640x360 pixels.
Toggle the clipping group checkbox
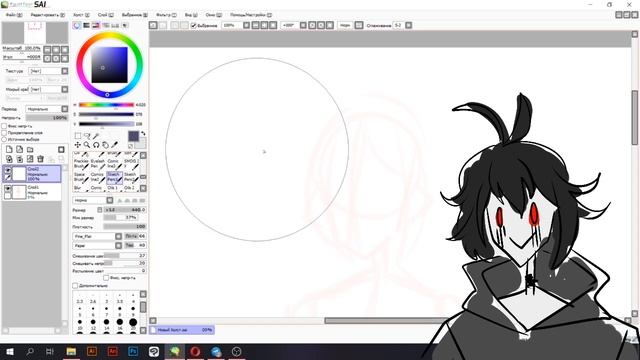coord(4,133)
